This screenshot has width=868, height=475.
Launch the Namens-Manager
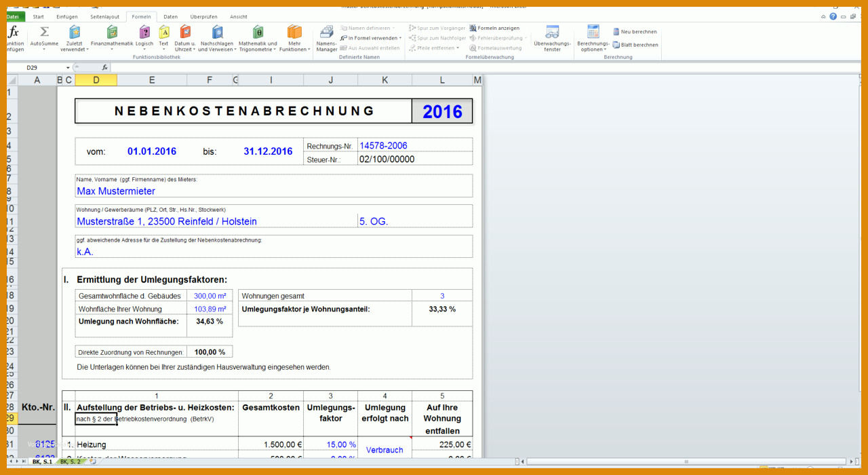pyautogui.click(x=327, y=39)
